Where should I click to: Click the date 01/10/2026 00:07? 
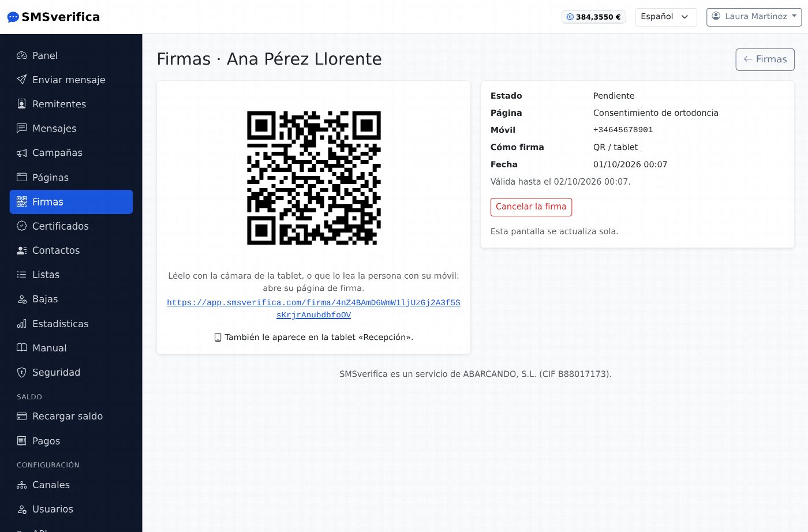[x=630, y=164]
